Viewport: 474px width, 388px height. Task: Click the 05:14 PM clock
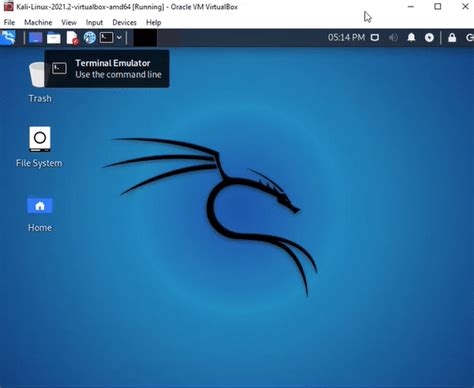click(x=346, y=37)
